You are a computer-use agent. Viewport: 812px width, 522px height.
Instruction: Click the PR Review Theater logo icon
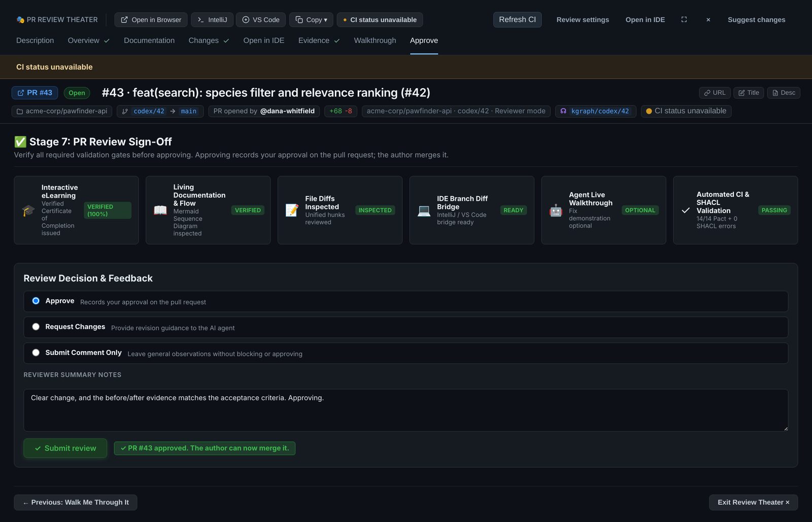click(20, 20)
